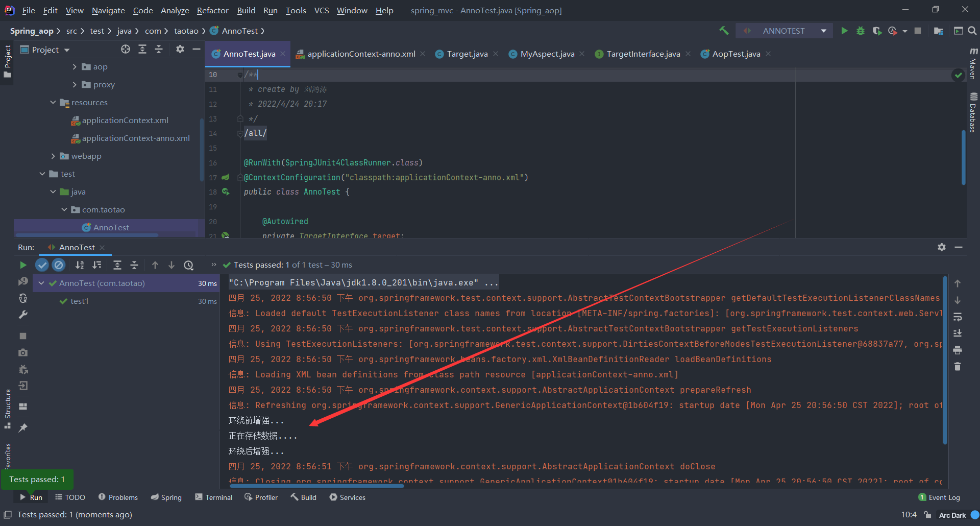Show more Run toolbar actions chevron
This screenshot has height=526, width=980.
pyautogui.click(x=214, y=265)
